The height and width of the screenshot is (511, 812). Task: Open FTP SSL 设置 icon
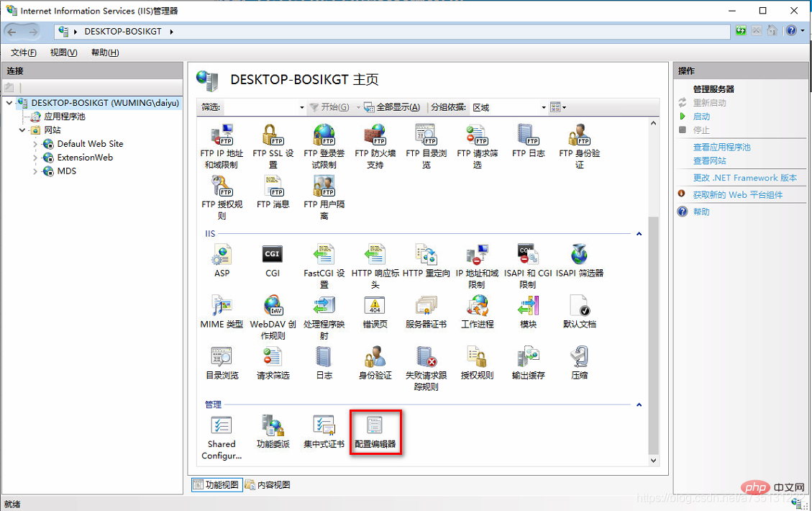(273, 146)
